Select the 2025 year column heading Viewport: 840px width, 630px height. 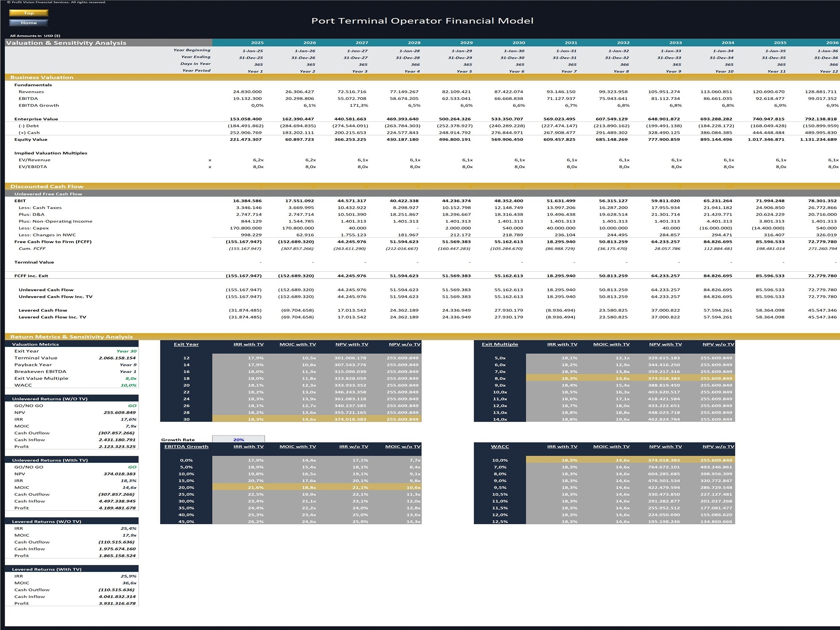(257, 42)
